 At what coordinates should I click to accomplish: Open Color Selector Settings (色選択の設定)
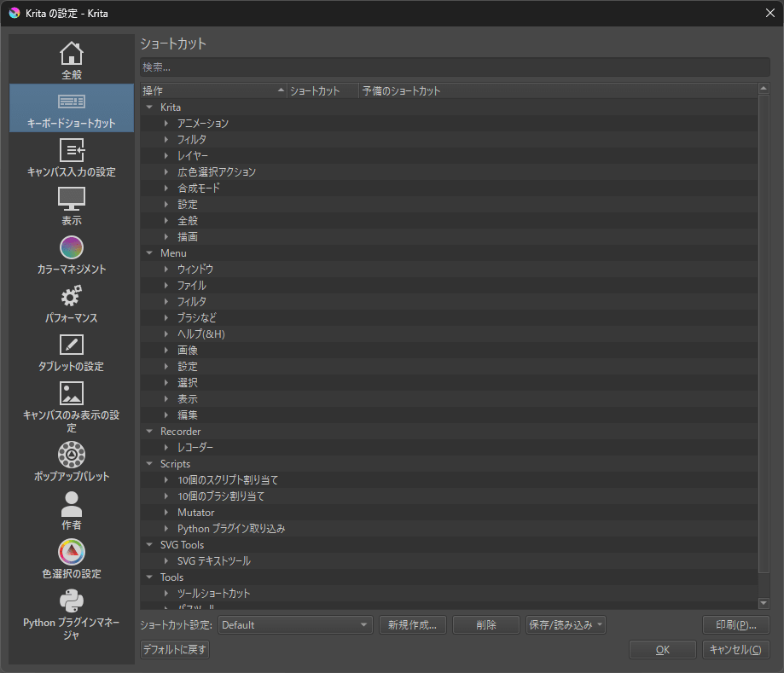[71, 559]
